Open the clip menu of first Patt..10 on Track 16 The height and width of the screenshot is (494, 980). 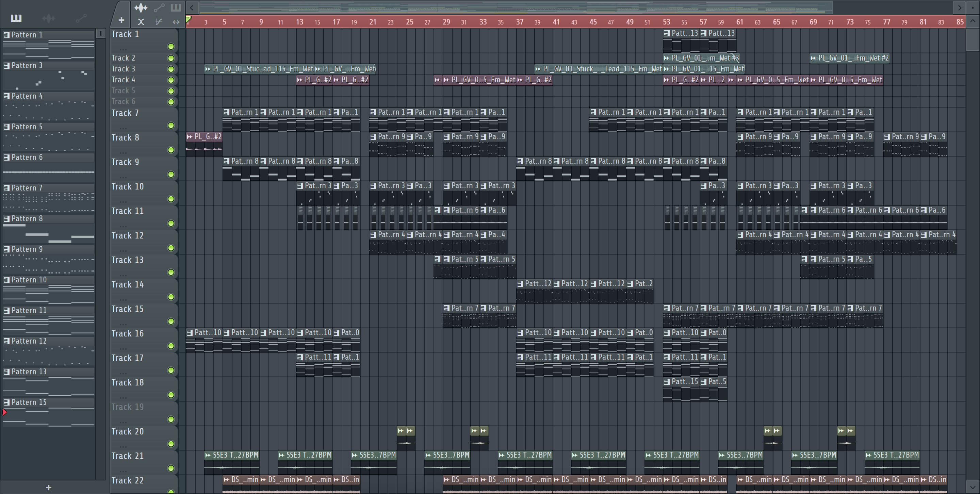click(190, 332)
